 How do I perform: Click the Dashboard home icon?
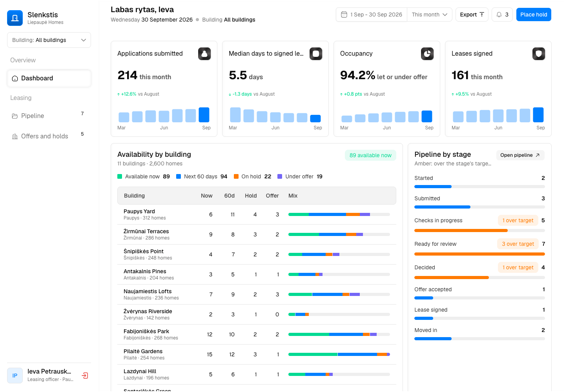[x=15, y=78]
